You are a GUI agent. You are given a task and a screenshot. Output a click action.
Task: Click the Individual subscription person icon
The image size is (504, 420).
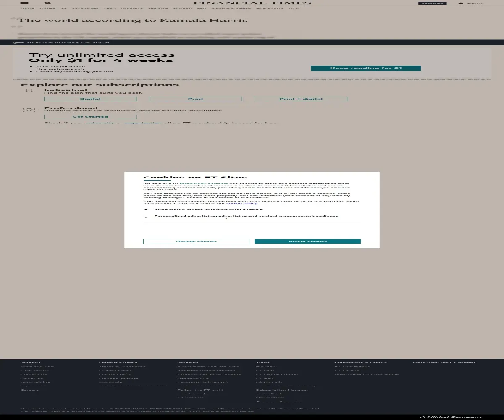(x=29, y=91)
